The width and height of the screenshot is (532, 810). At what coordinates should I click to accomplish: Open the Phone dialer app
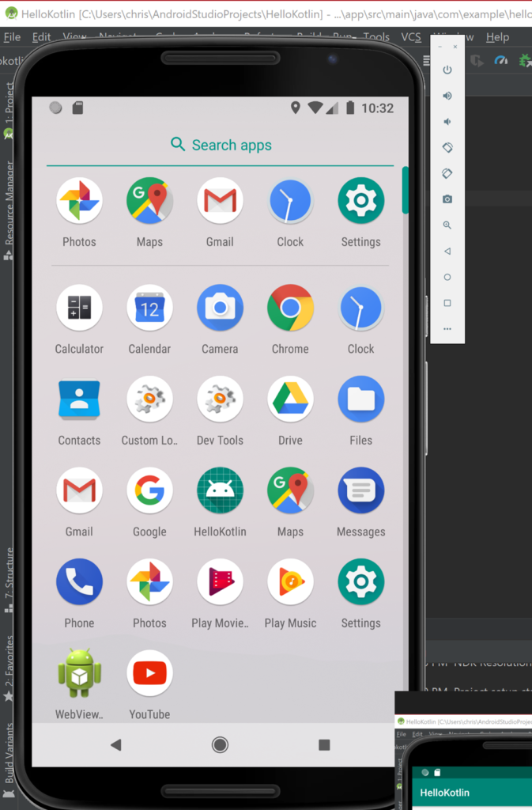[79, 581]
